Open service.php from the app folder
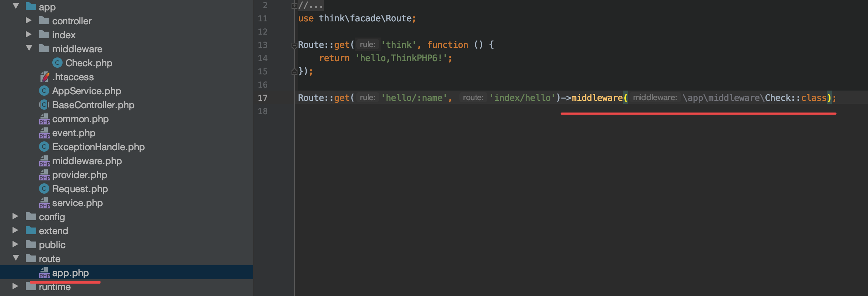868x296 pixels. tap(77, 203)
